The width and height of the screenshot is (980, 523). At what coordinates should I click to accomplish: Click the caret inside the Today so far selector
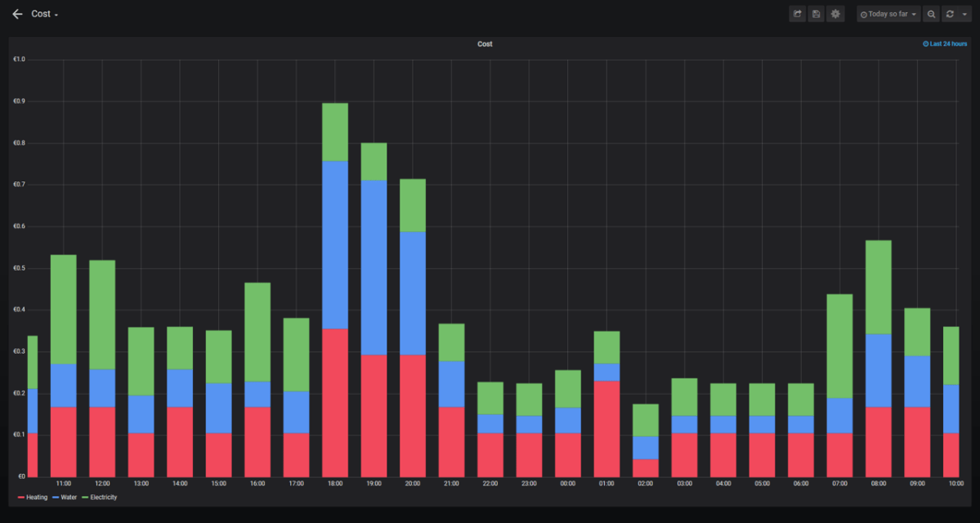coord(912,14)
